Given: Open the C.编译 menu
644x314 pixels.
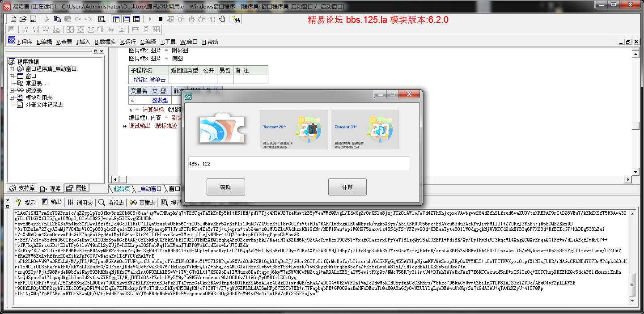Looking at the screenshot, I should coord(148,42).
